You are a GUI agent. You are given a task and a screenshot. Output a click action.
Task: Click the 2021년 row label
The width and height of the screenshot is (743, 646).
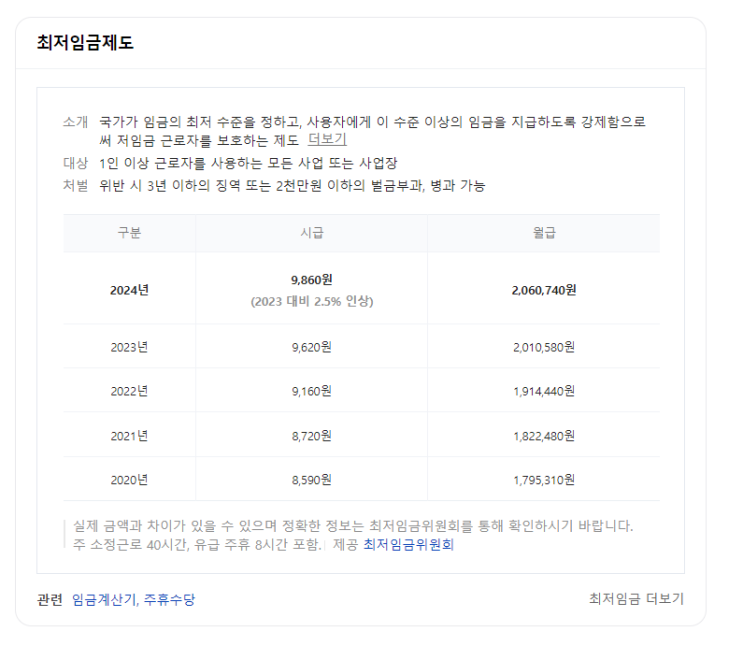pyautogui.click(x=129, y=436)
